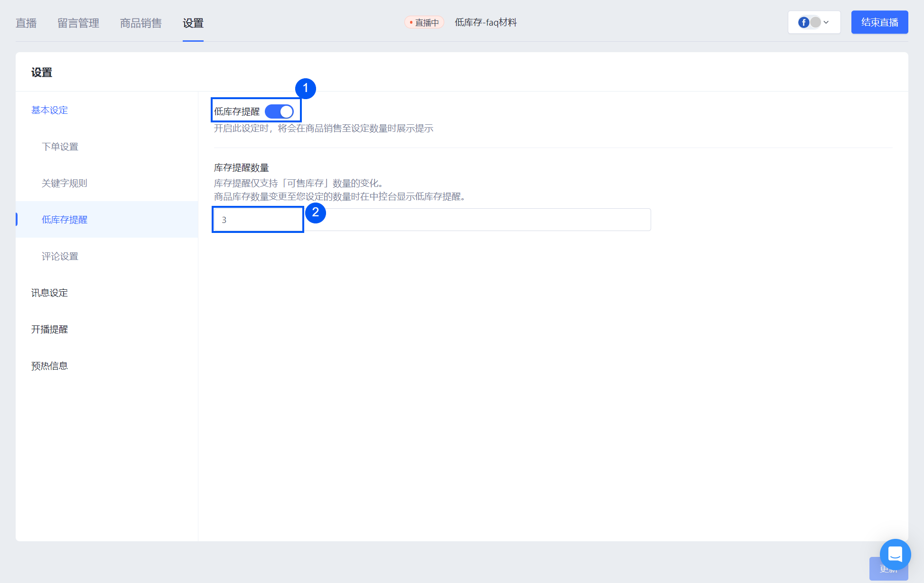The height and width of the screenshot is (583, 924).
Task: Click the 直播中 status badge
Action: pos(424,22)
